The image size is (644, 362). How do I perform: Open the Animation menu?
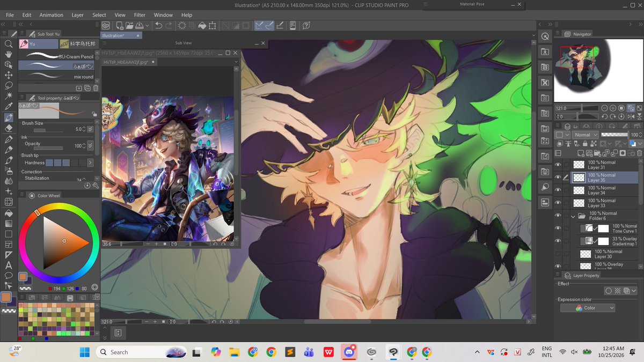click(x=51, y=15)
